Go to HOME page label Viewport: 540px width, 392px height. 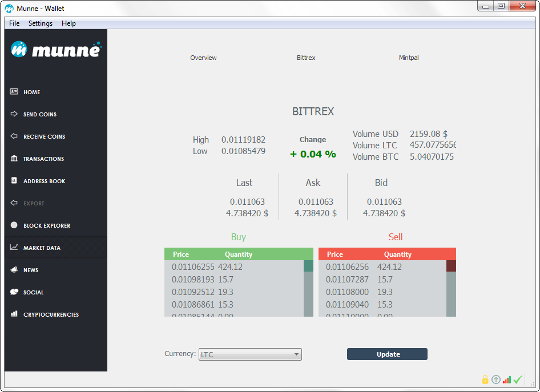click(x=32, y=92)
